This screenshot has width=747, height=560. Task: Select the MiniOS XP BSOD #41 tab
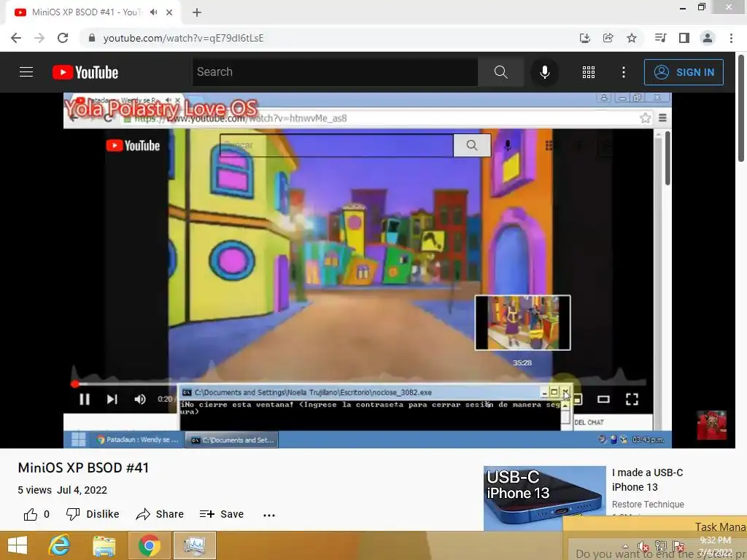(93, 12)
